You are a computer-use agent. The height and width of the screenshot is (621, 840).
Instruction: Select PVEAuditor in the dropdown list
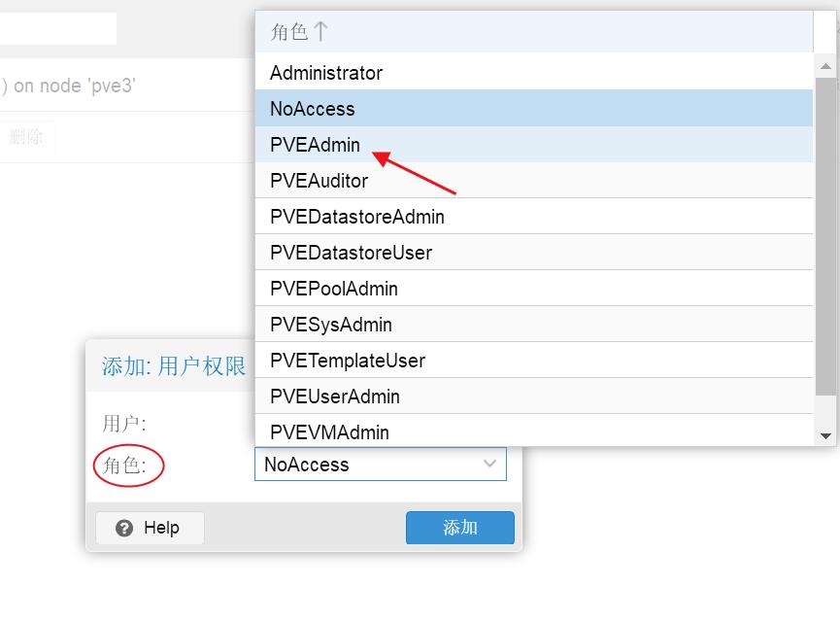[533, 180]
